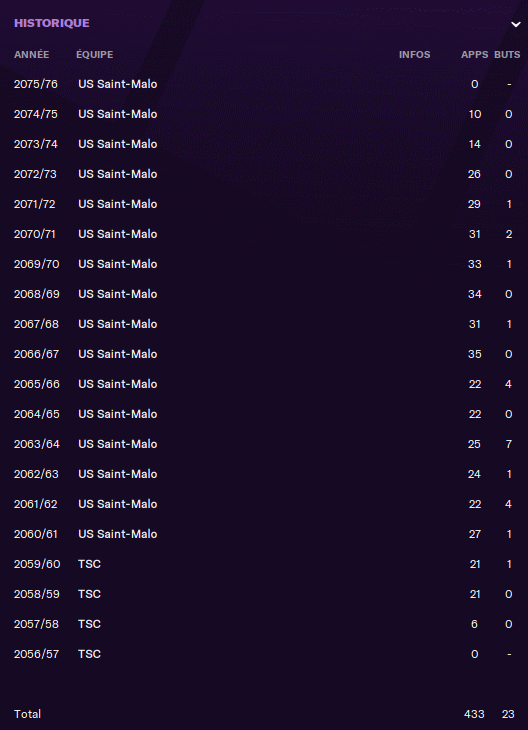Sort by the Apps column header
The width and height of the screenshot is (528, 730).
(474, 54)
